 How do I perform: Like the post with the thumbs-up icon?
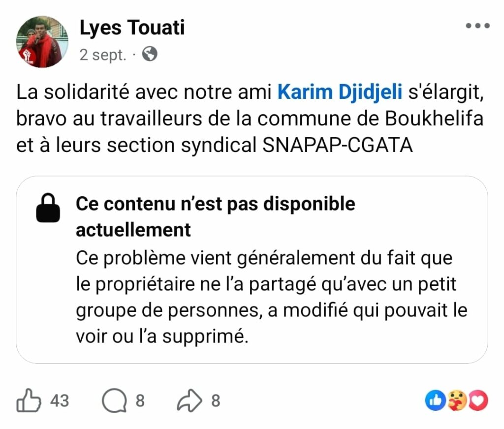click(x=29, y=401)
